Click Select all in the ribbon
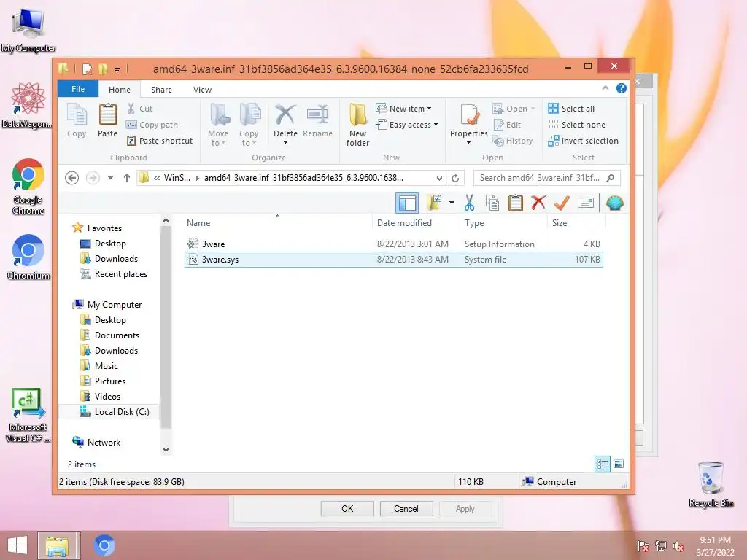Image resolution: width=747 pixels, height=560 pixels. tap(572, 109)
